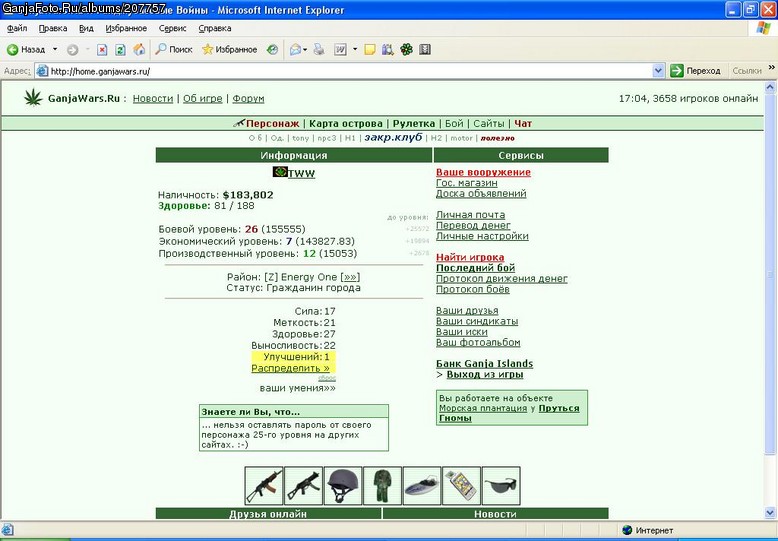Screen dimensions: 778x541
Task: Select the helmet equipment thumbnail
Action: click(343, 485)
